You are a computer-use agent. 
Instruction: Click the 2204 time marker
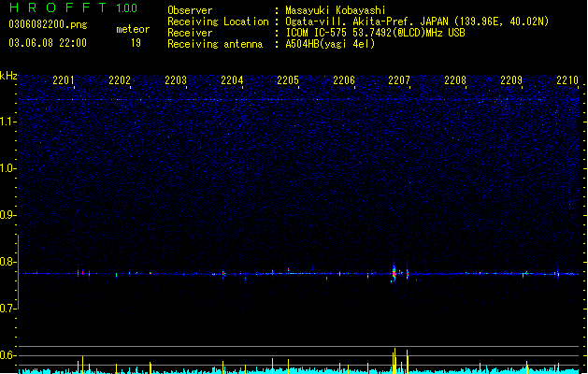coord(232,80)
